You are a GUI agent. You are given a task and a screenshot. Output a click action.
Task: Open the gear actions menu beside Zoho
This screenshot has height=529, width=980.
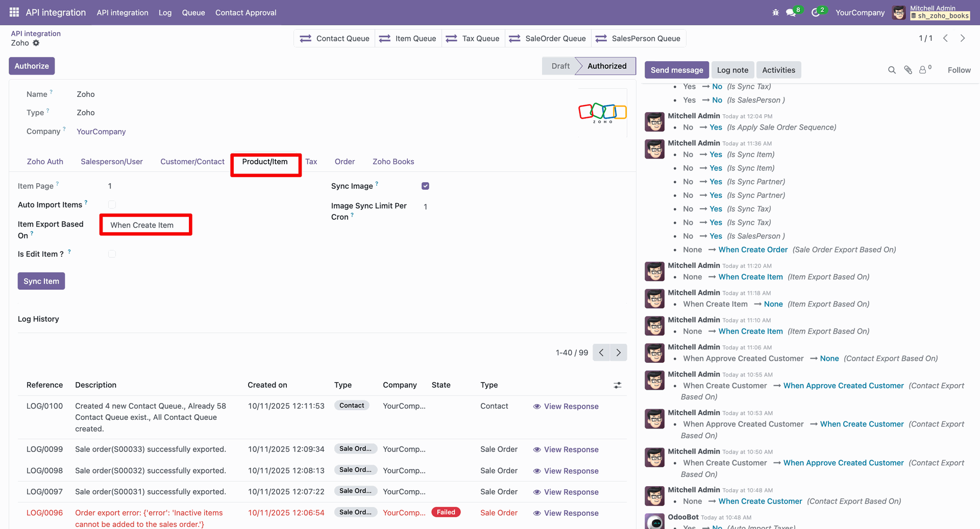pos(36,43)
